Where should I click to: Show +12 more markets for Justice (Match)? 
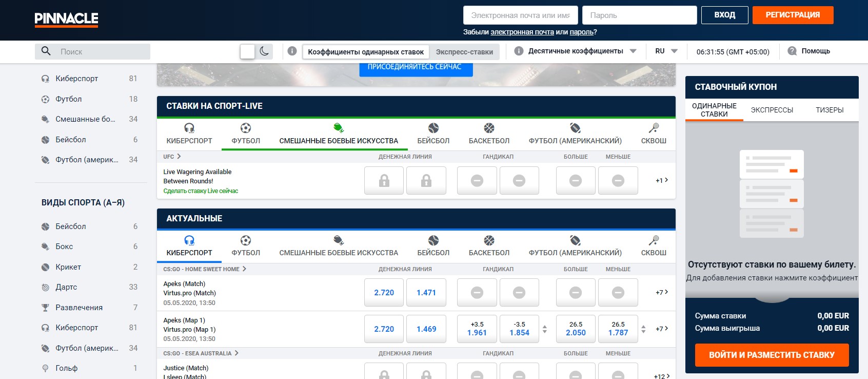[661, 376]
